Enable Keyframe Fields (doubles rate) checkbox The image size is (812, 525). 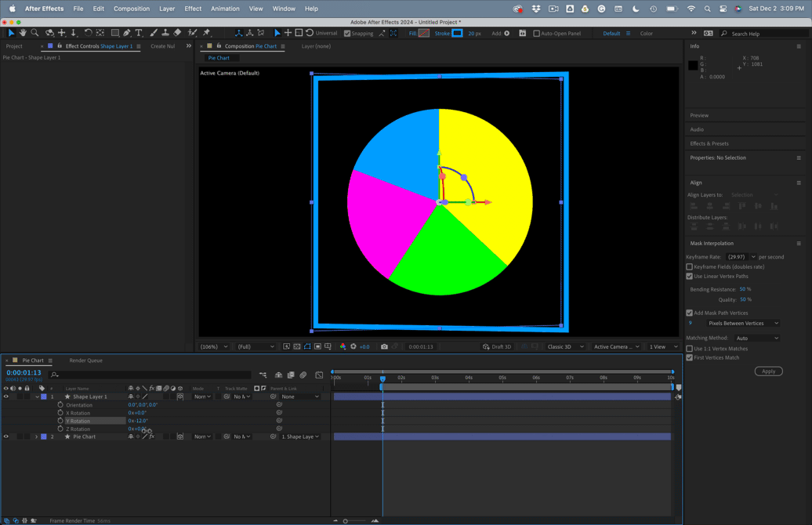click(x=689, y=266)
